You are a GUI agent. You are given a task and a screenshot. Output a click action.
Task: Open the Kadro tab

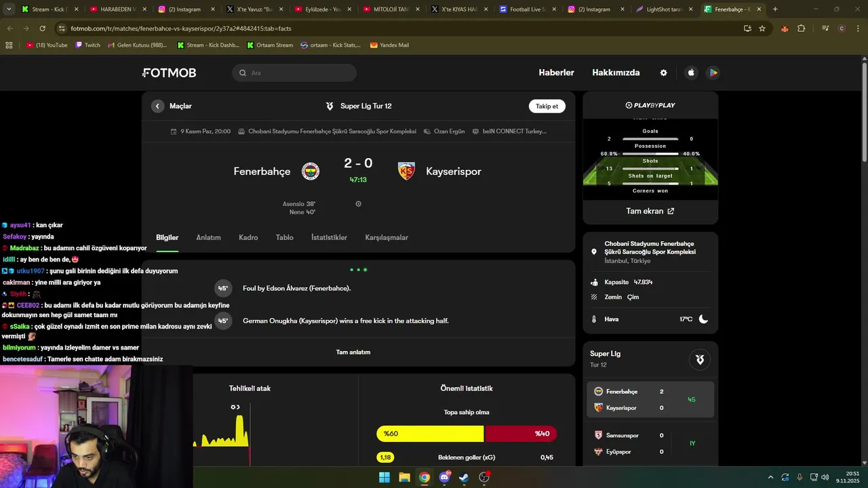248,238
